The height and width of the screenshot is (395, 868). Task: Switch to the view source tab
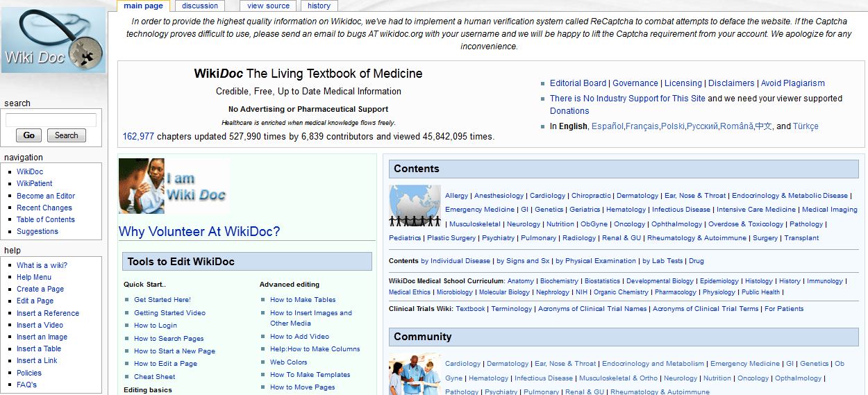(x=268, y=6)
